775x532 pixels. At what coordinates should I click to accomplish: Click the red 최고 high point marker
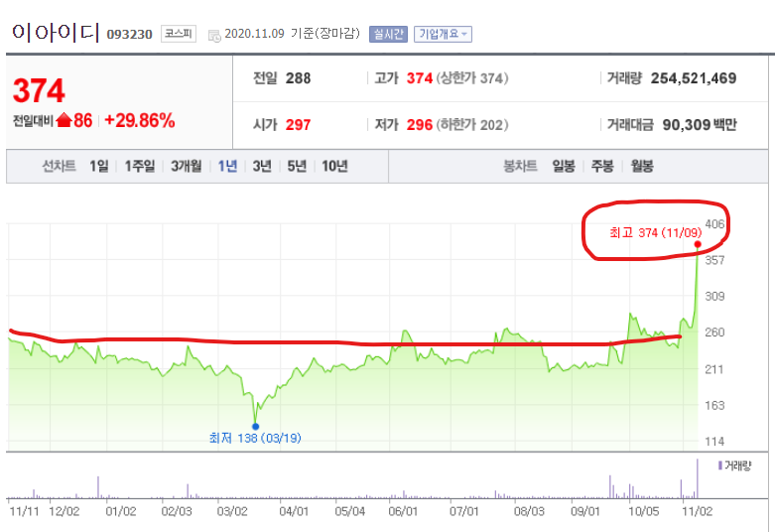(698, 245)
